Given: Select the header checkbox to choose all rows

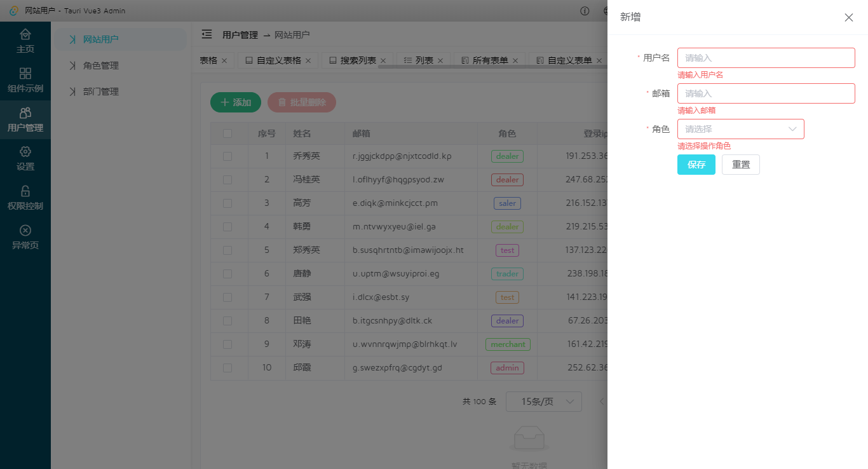Looking at the screenshot, I should 227,133.
